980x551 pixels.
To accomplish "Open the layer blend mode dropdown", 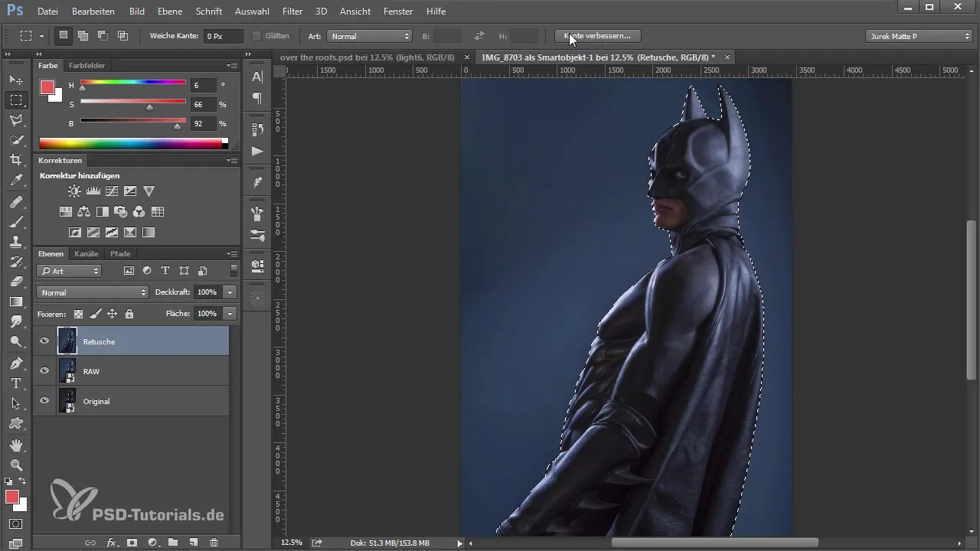I will [92, 292].
